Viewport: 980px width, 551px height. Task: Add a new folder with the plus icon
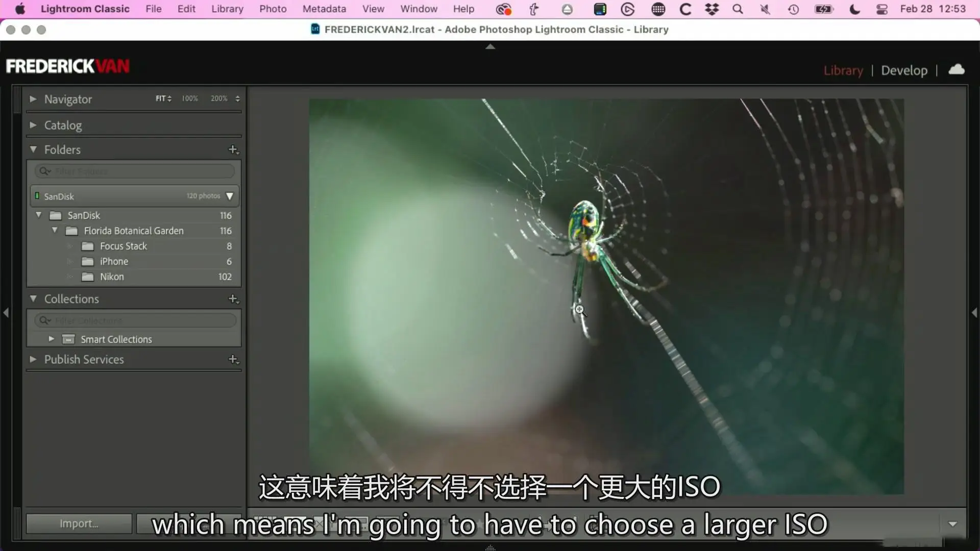[x=233, y=149]
